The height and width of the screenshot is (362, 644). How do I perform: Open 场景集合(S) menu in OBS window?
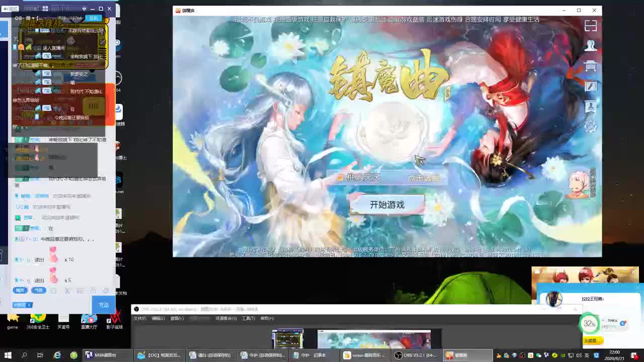226,318
